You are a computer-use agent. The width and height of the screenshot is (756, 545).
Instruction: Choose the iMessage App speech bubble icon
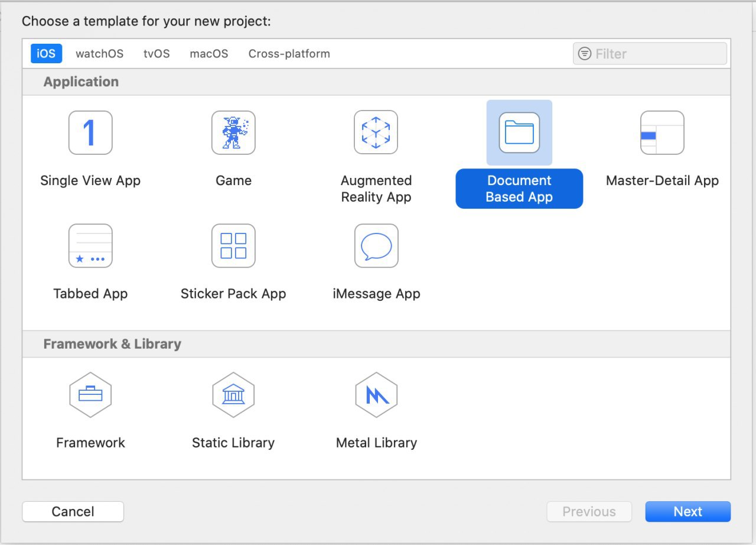376,246
